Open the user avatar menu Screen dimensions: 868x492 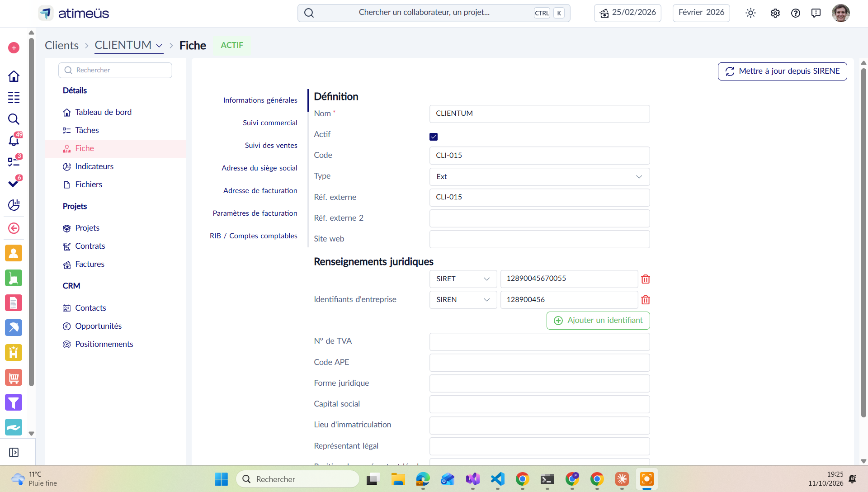tap(841, 13)
